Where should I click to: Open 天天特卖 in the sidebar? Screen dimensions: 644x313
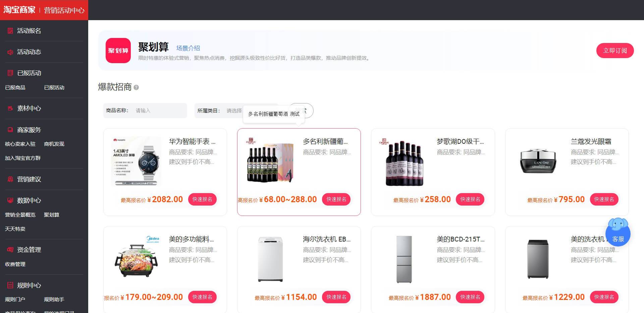pyautogui.click(x=15, y=229)
